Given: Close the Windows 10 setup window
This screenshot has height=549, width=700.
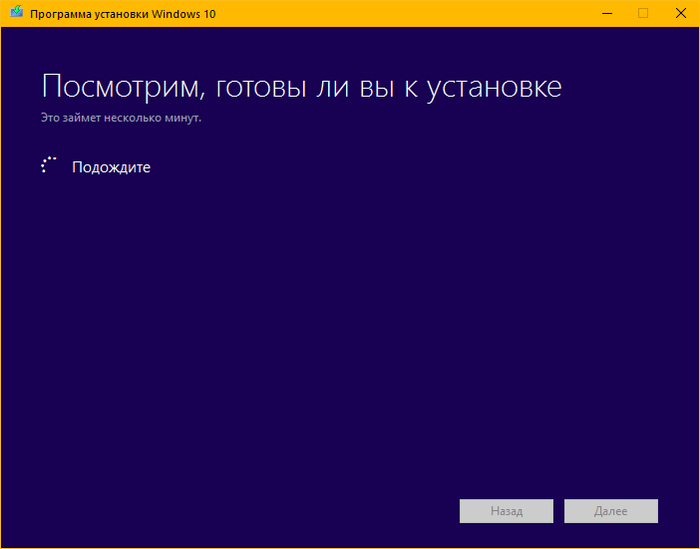Looking at the screenshot, I should 680,13.
